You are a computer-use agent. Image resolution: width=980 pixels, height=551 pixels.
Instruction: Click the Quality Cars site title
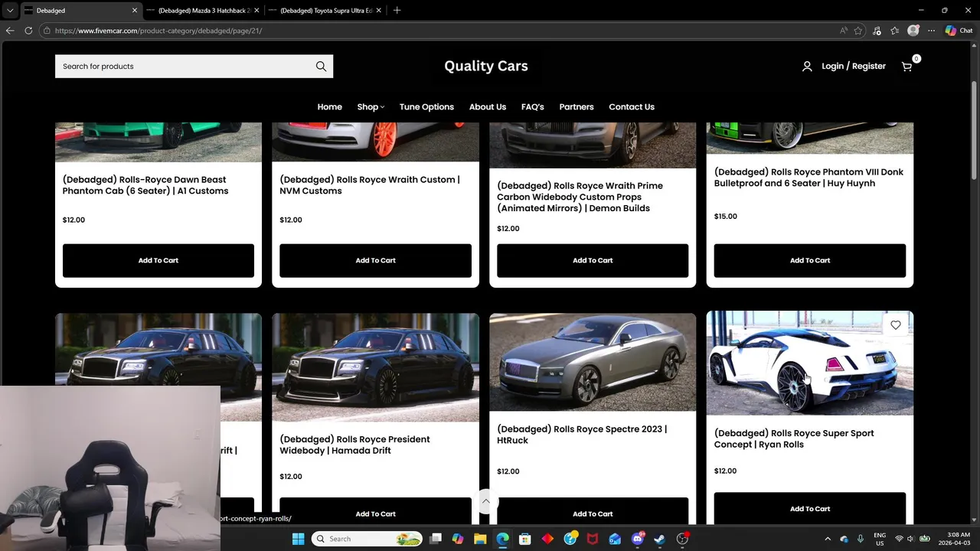486,66
